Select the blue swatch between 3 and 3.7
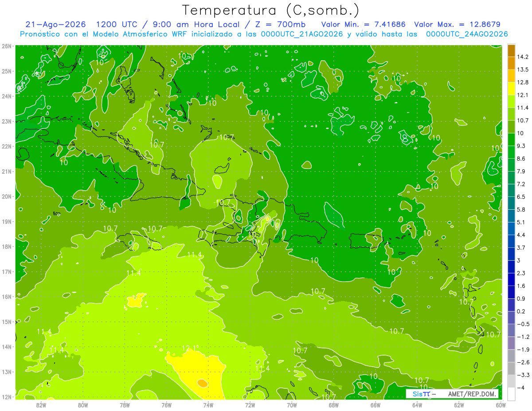532x411 pixels. pyautogui.click(x=511, y=254)
